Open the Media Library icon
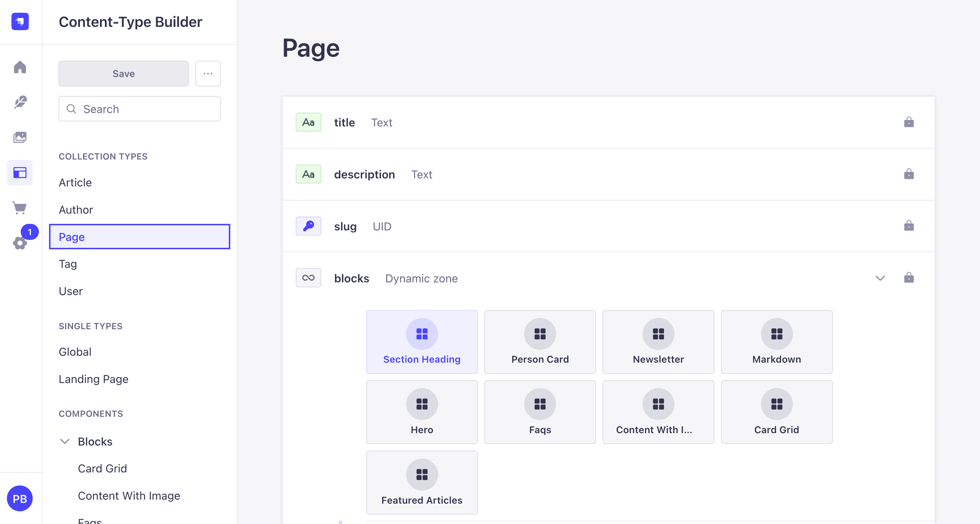The image size is (980, 524). point(20,137)
